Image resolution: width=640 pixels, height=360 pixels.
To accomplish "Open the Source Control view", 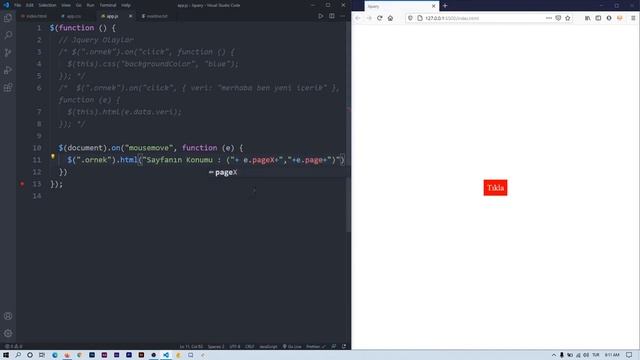I will pyautogui.click(x=8, y=52).
